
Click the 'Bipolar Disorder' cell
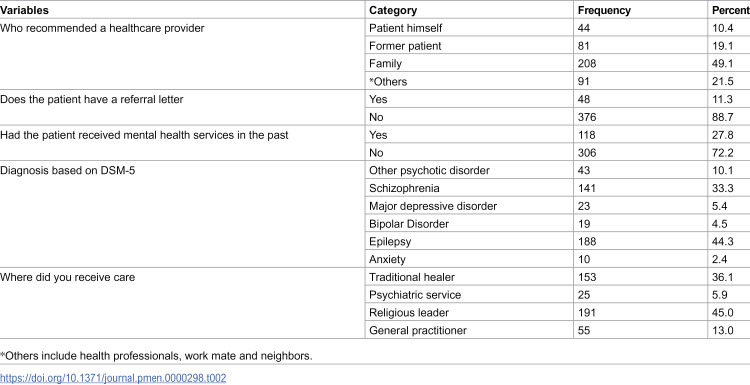pyautogui.click(x=469, y=224)
